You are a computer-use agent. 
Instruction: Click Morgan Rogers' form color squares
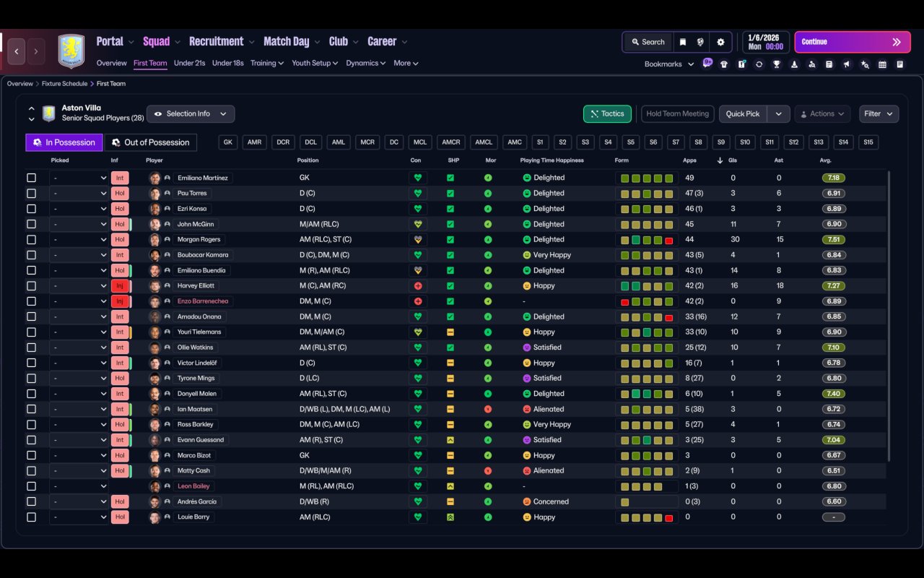[646, 240]
